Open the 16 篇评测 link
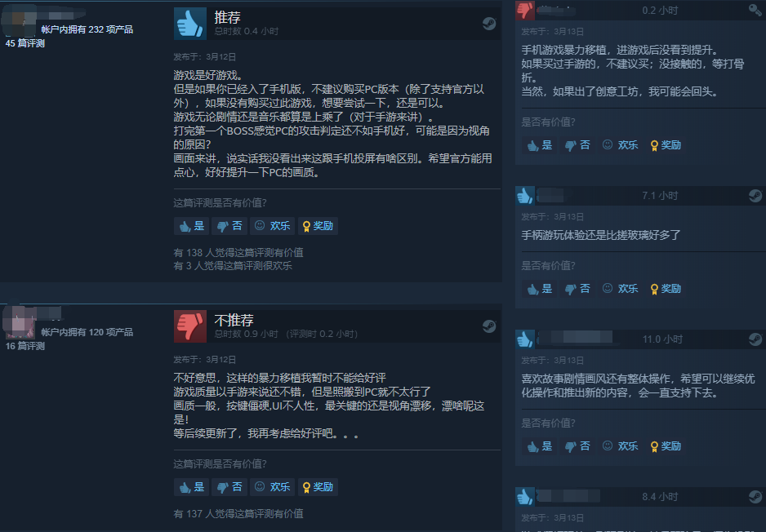The width and height of the screenshot is (766, 532). 25,346
